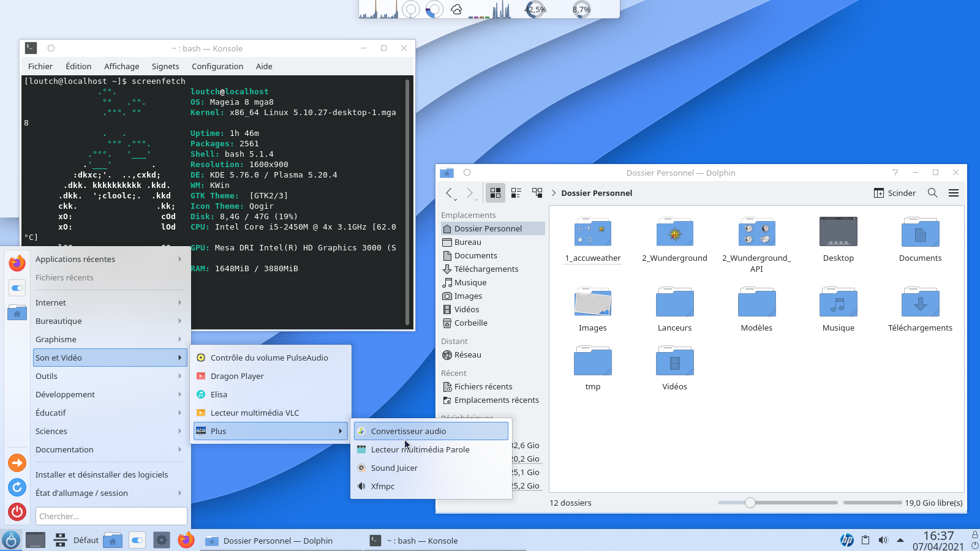Open the Édition menu in Konsole

tap(78, 66)
